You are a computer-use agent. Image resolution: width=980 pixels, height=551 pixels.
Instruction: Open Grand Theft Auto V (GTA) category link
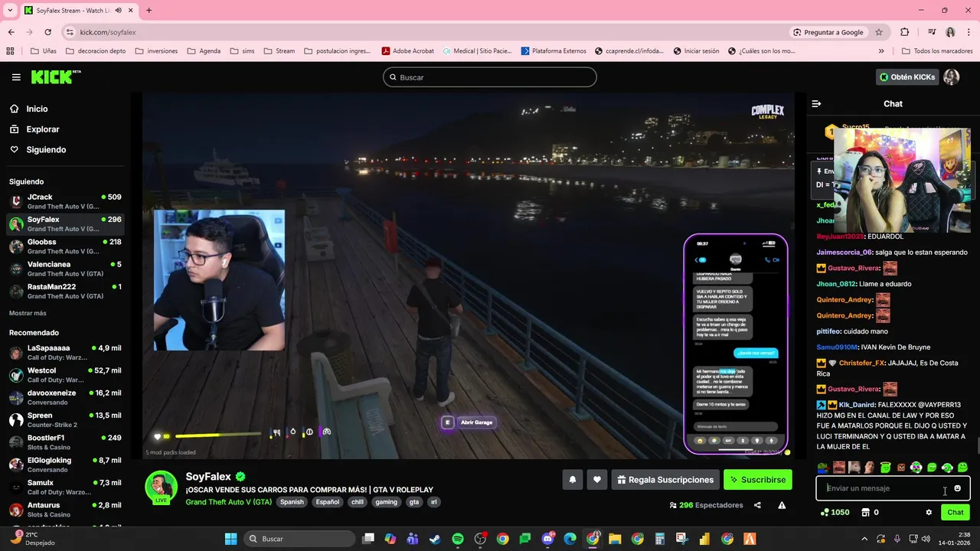pyautogui.click(x=228, y=502)
